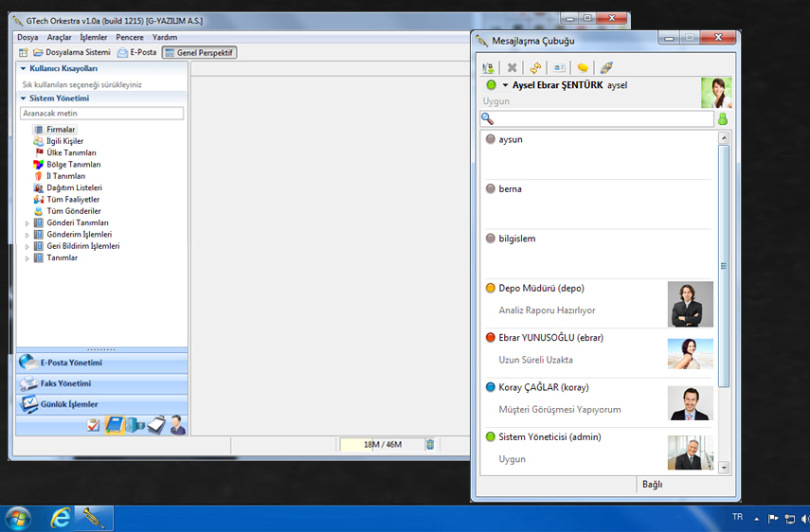
Task: Open status dropdown next to Aysel Ebrar ŞENTÜRK
Action: (505, 85)
